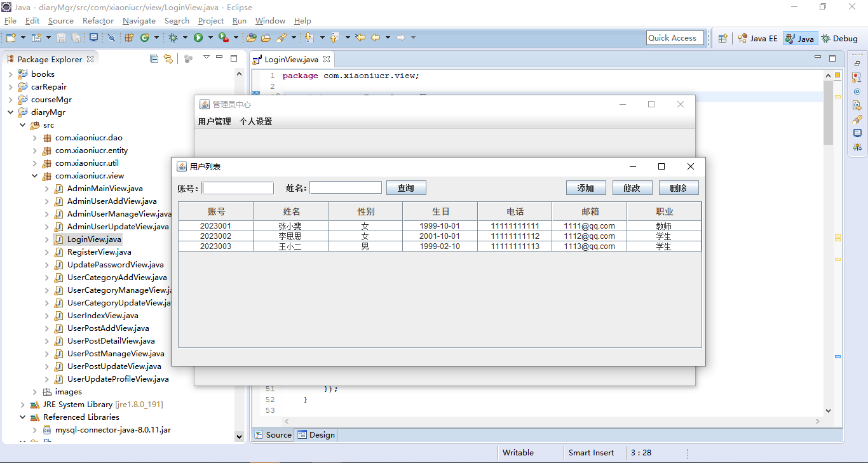Open the Search view flashlight in right trim

tap(857, 119)
